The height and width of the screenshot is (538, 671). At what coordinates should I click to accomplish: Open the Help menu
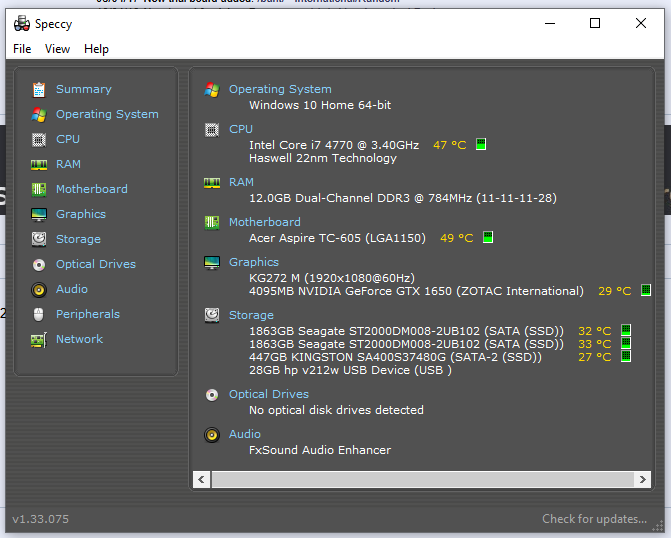point(96,49)
